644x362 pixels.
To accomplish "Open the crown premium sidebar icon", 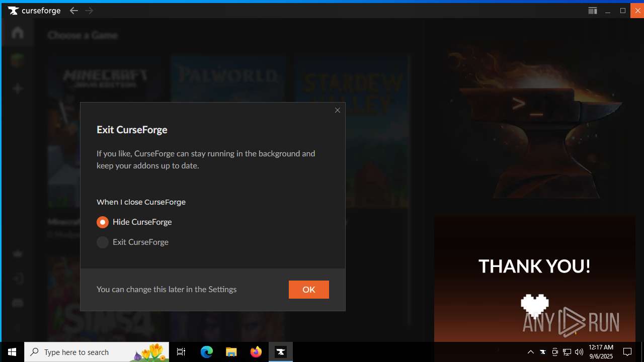I will click(18, 254).
